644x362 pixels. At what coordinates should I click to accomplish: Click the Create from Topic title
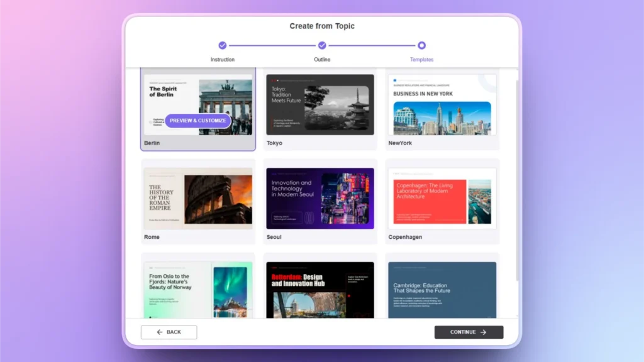coord(322,26)
